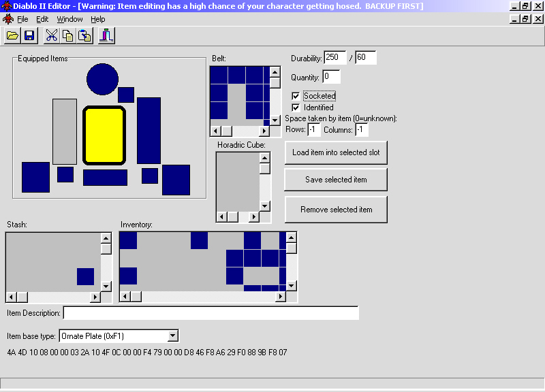Click Stash scroll down arrow
Image resolution: width=545 pixels, height=392 pixels.
pos(106,287)
